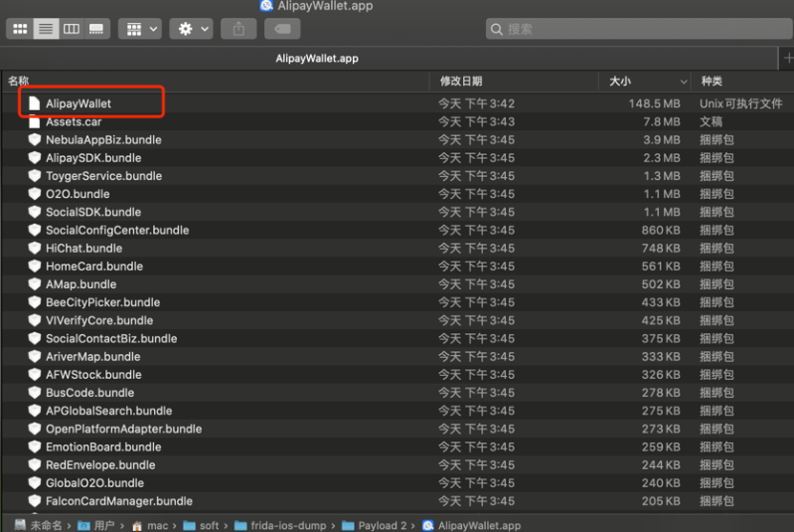Switch to column view mode
Image resolution: width=794 pixels, height=532 pixels.
click(x=71, y=29)
